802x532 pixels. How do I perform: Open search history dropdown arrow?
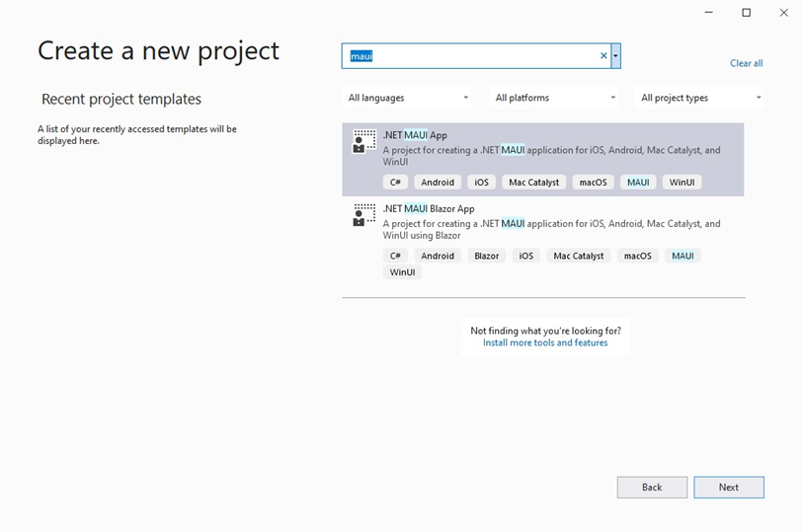(x=616, y=55)
